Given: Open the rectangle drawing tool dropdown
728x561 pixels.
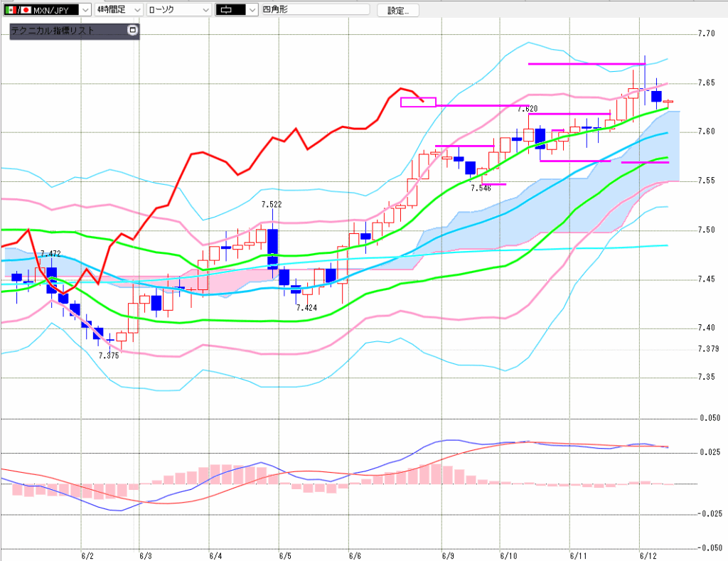Looking at the screenshot, I should (x=237, y=10).
